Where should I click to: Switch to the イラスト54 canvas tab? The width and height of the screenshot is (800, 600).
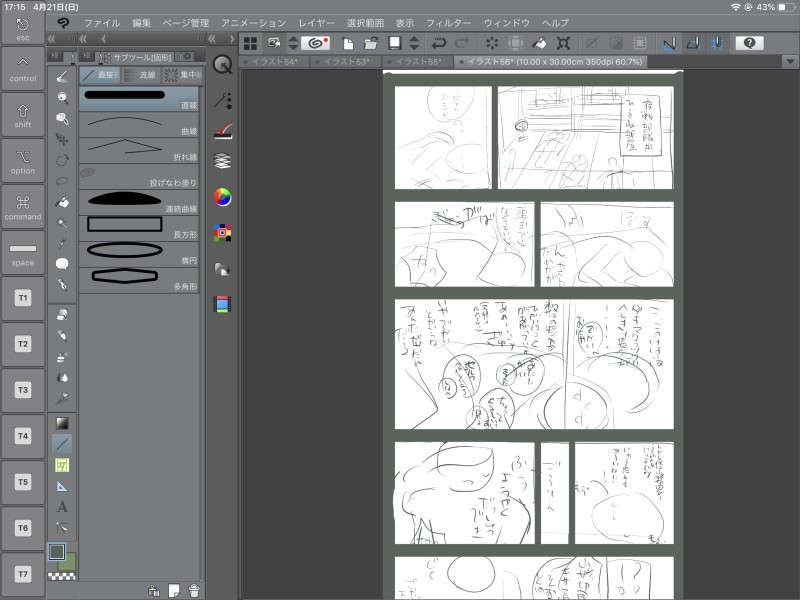274,62
